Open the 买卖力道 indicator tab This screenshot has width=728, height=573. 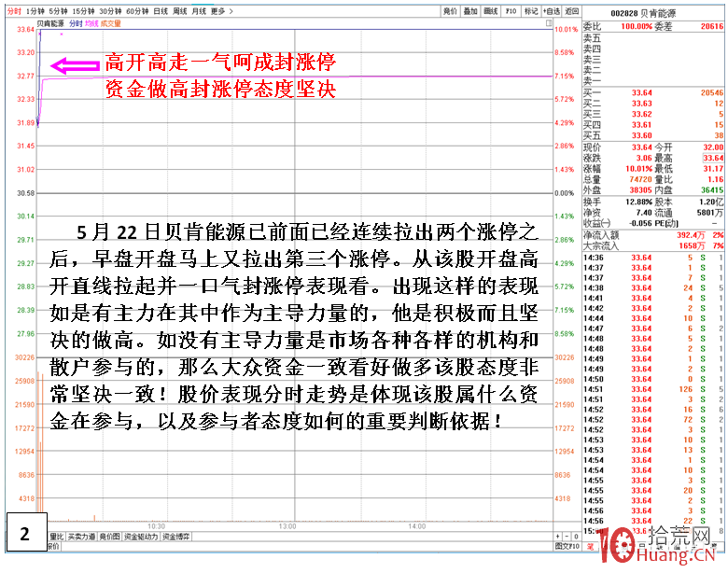[82, 537]
